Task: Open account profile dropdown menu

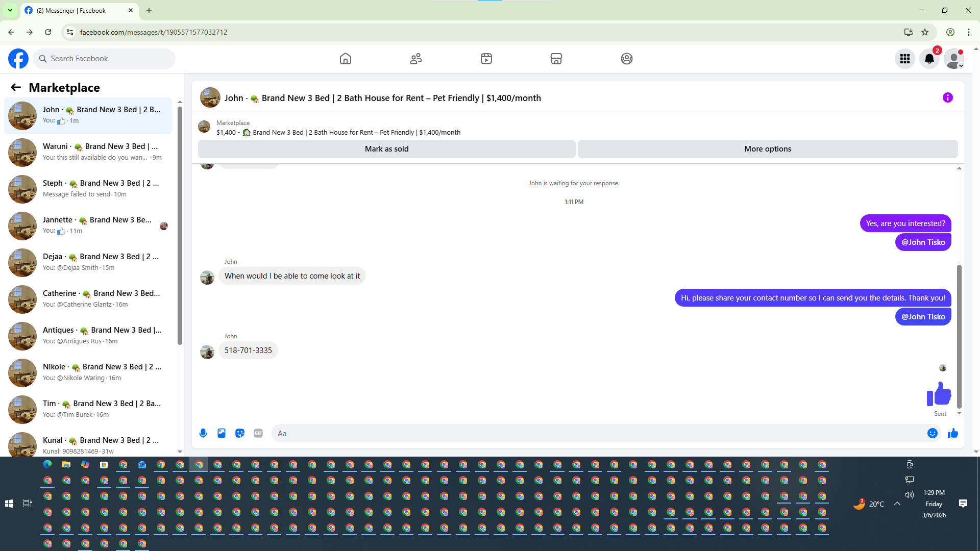Action: click(x=954, y=59)
